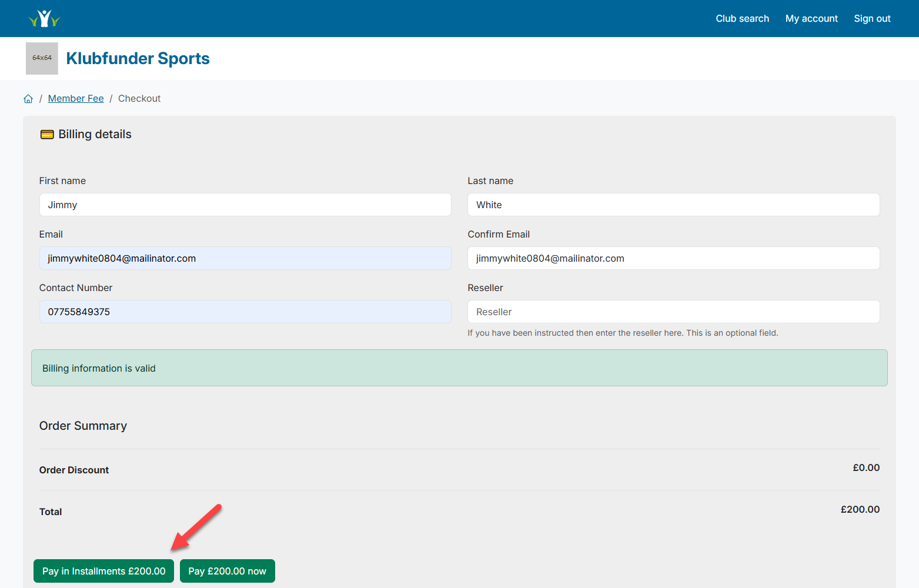Focus the First name field containing Jimmy
Image resolution: width=919 pixels, height=588 pixels.
[245, 205]
